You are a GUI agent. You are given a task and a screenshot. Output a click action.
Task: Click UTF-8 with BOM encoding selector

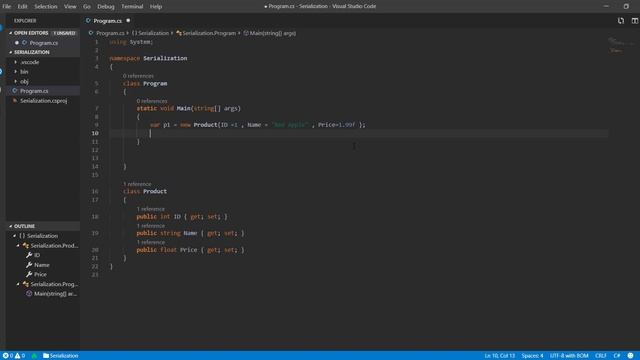569,356
